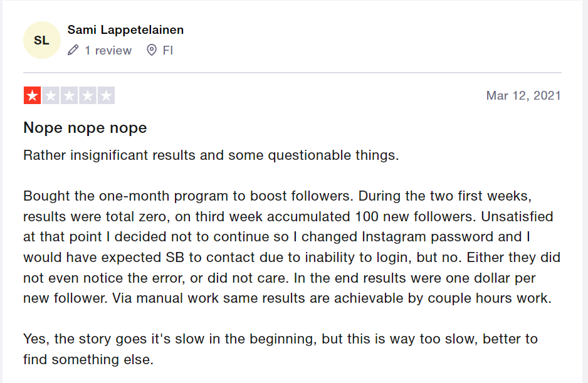Click the fifth grey rating star

(106, 95)
